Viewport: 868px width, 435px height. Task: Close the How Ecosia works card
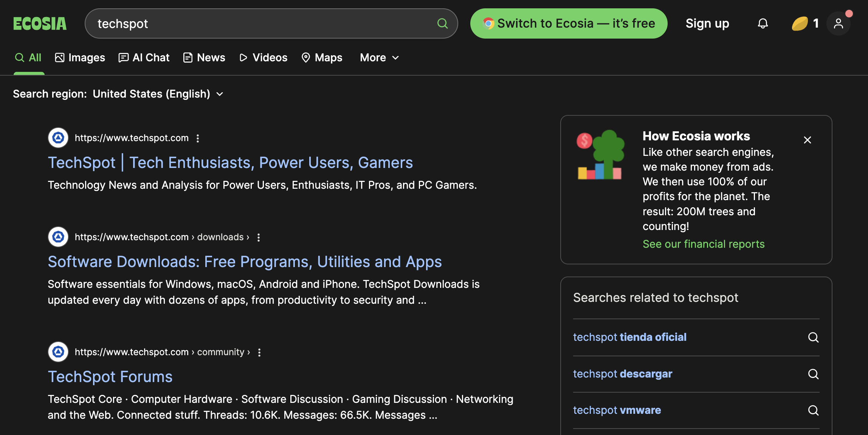[808, 140]
